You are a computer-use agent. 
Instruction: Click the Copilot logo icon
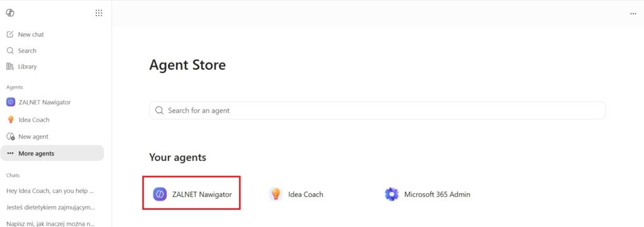point(10,13)
